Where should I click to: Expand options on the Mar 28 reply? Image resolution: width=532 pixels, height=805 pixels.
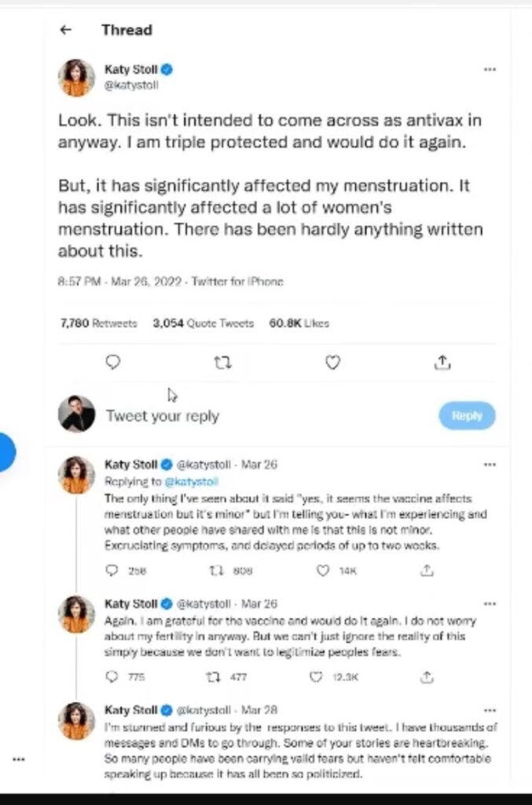tap(490, 709)
